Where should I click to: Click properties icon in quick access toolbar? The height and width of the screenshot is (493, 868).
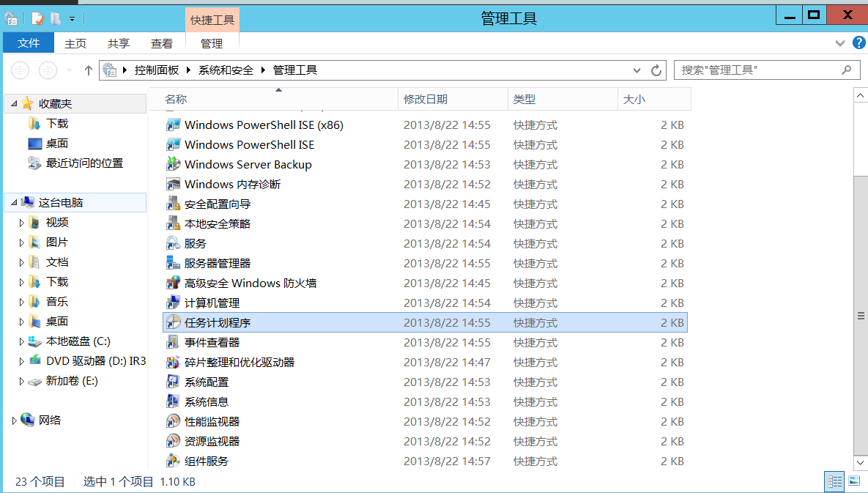(x=37, y=19)
